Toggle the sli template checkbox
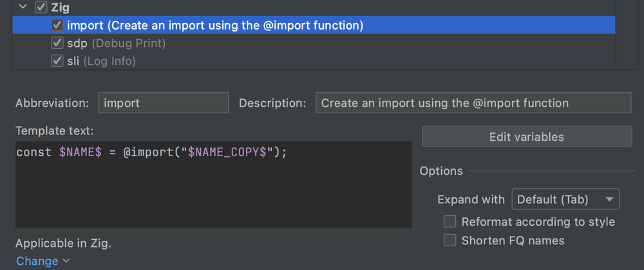 pyautogui.click(x=57, y=61)
